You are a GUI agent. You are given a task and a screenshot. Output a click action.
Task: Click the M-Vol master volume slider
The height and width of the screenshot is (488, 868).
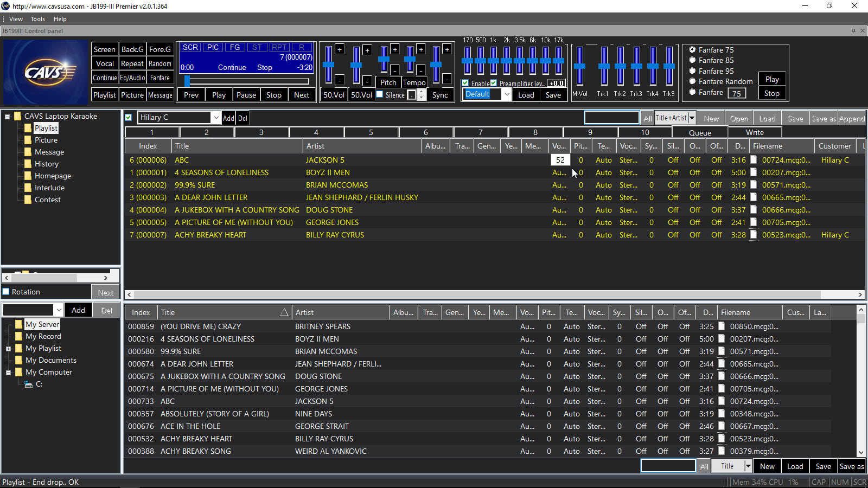click(x=580, y=66)
